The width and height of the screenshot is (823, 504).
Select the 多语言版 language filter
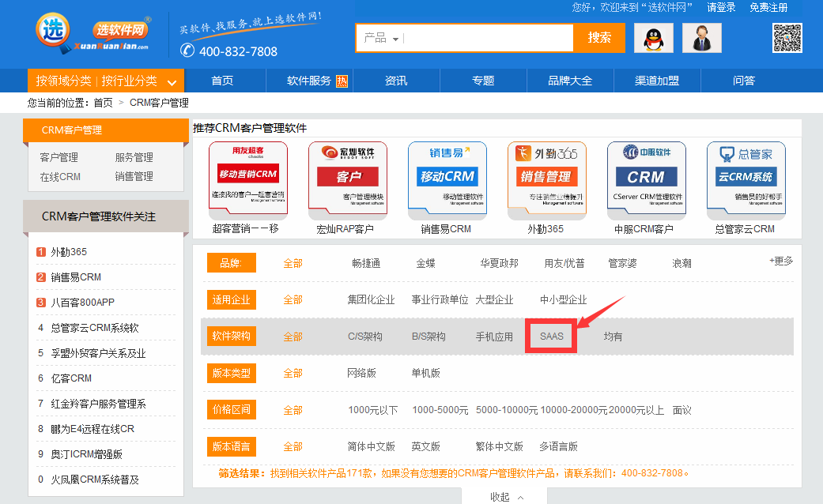coord(558,446)
